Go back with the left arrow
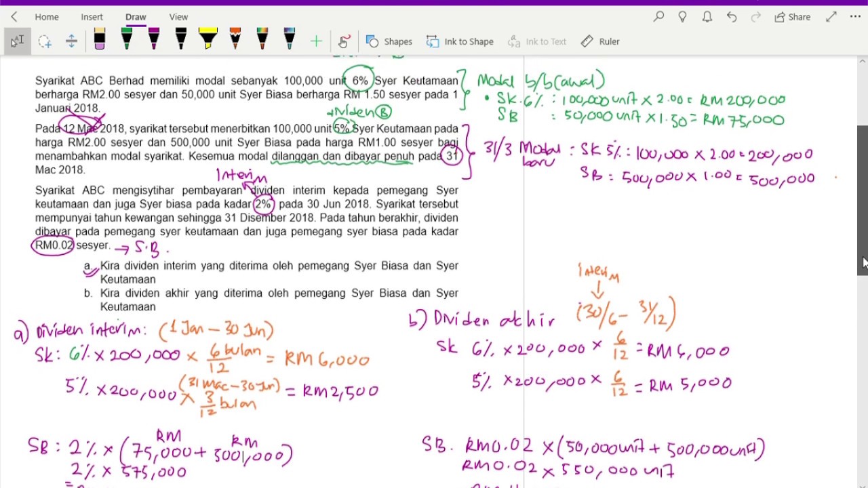868x488 pixels. 14,17
